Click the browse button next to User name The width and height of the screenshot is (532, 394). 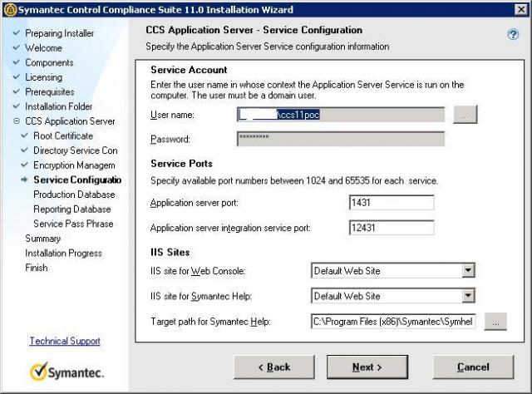465,115
